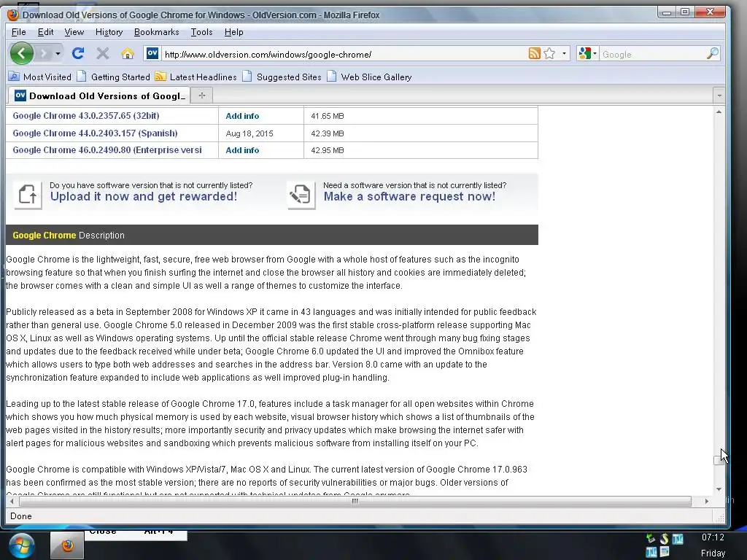Reload the page with the blue Reload icon
This screenshot has width=747, height=560.
point(78,53)
